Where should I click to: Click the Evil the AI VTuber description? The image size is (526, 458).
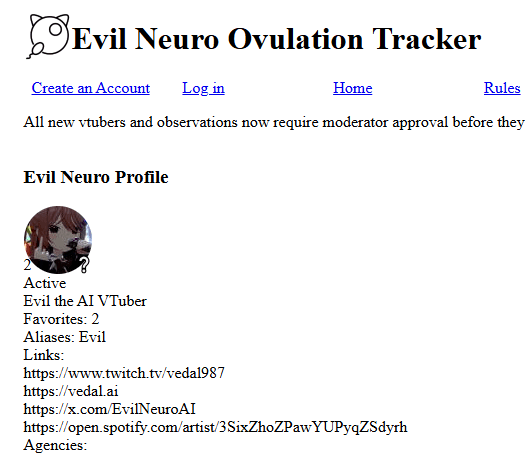[85, 301]
